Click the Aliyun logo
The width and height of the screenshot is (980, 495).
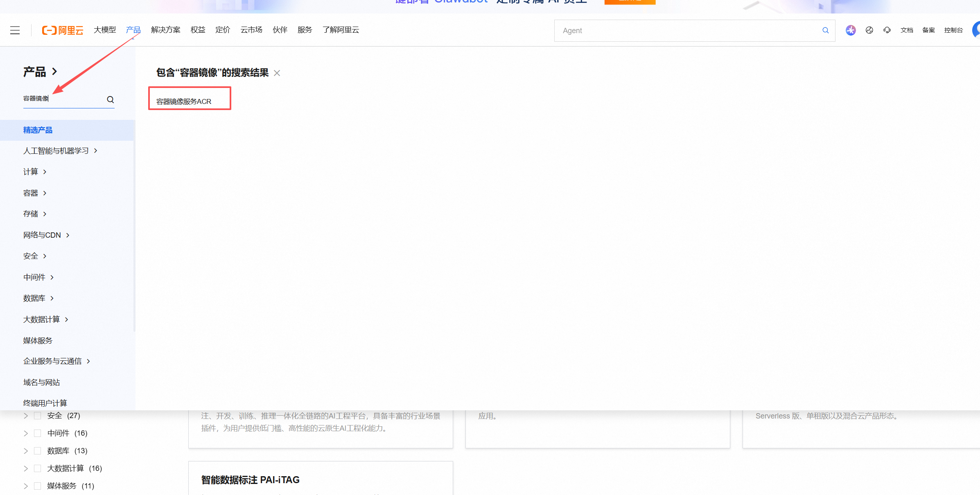[63, 30]
